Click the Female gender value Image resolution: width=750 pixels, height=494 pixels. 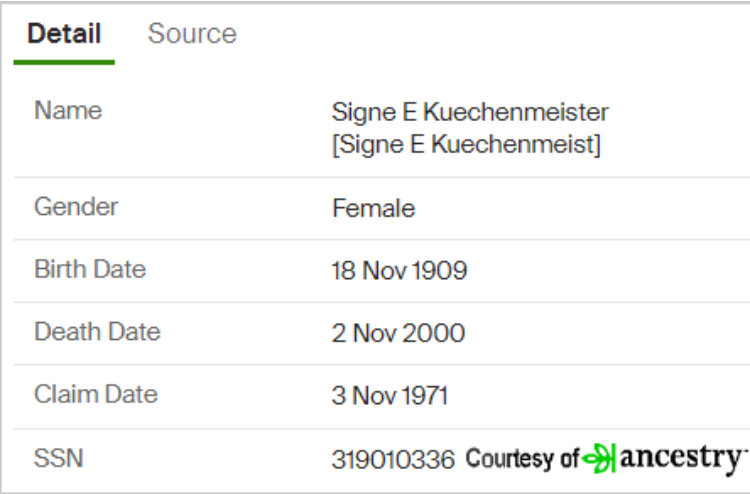pyautogui.click(x=374, y=209)
